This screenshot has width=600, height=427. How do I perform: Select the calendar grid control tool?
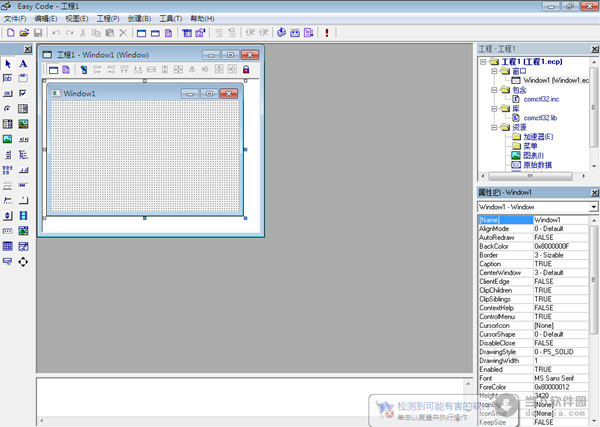(8, 246)
